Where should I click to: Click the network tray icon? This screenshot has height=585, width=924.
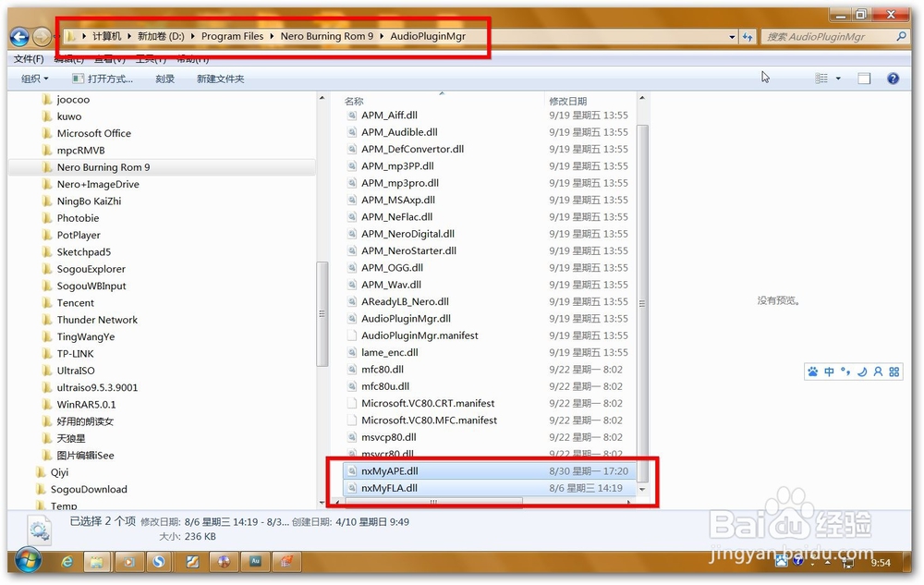coord(847,563)
